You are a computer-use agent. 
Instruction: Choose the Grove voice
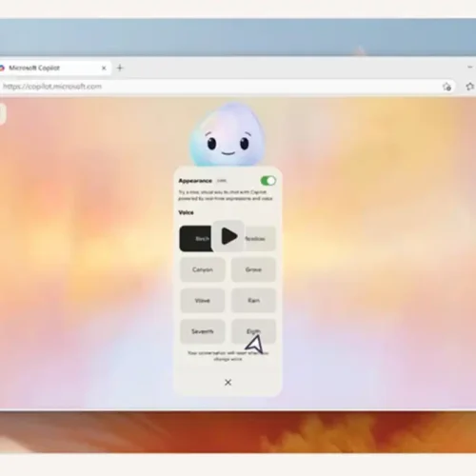point(253,269)
